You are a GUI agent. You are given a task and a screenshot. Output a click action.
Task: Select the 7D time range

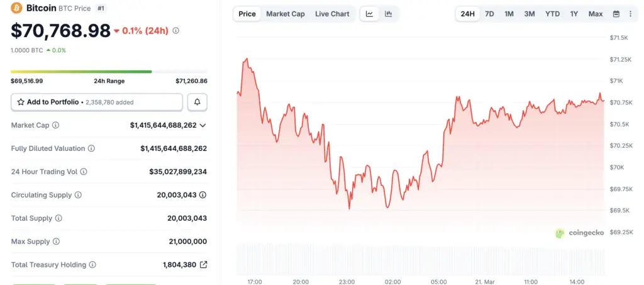[489, 14]
